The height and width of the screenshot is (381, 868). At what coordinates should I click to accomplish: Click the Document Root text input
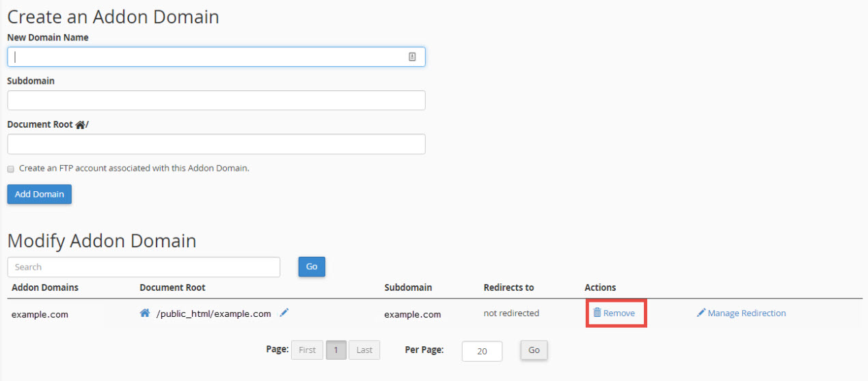(x=216, y=144)
